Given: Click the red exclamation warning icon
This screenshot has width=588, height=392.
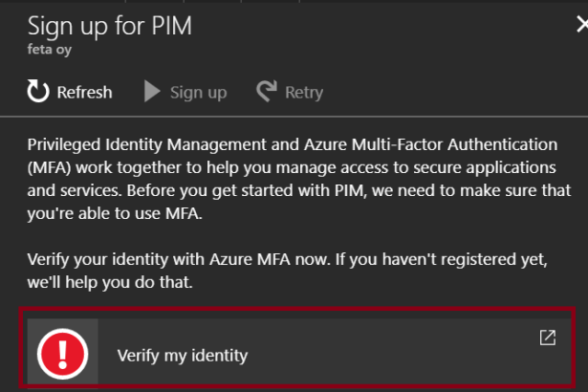Looking at the screenshot, I should (x=62, y=354).
